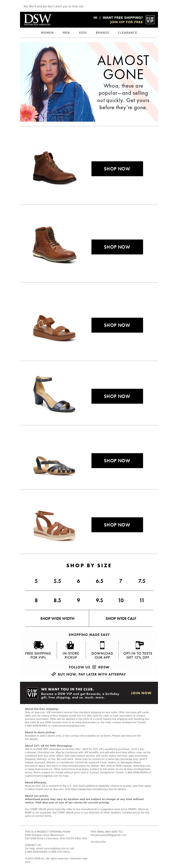Click the DSW VIP badge in header

coord(150,20)
